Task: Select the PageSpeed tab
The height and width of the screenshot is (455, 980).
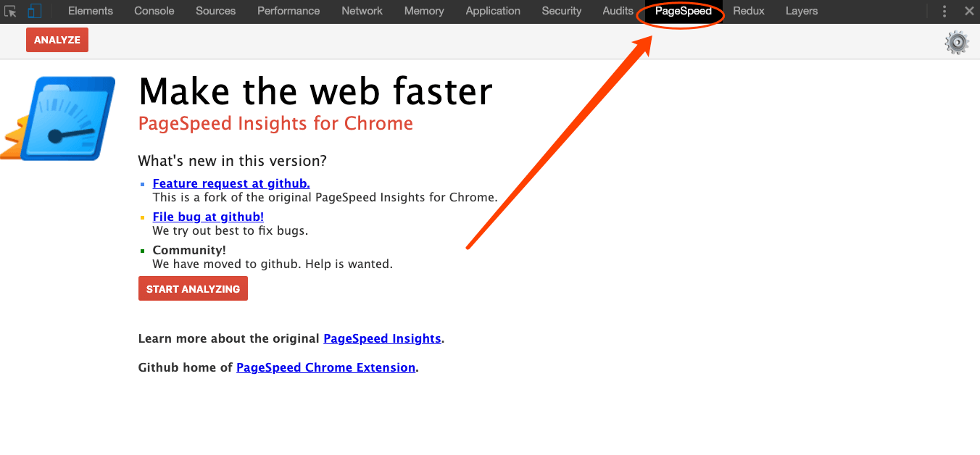Action: 684,11
